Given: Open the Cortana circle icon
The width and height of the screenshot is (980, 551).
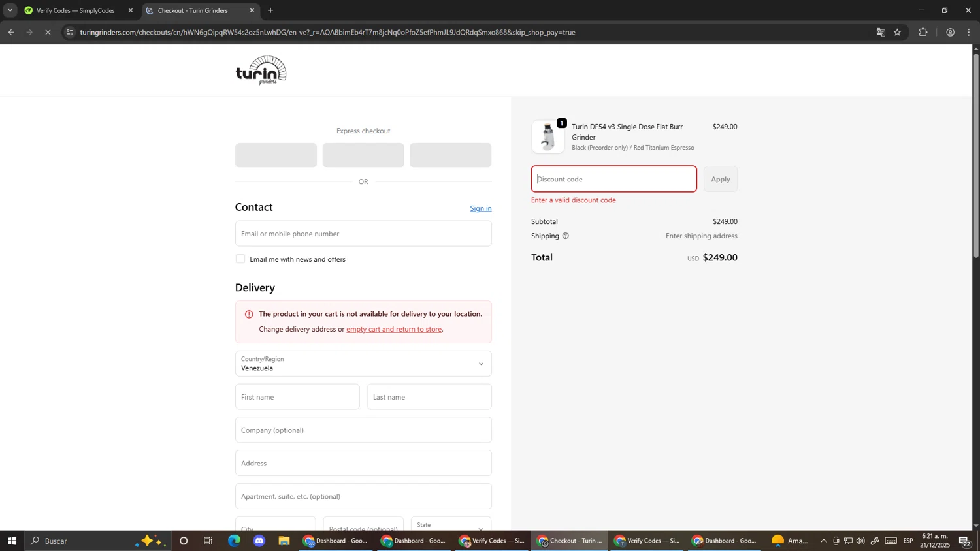Looking at the screenshot, I should click(x=184, y=541).
